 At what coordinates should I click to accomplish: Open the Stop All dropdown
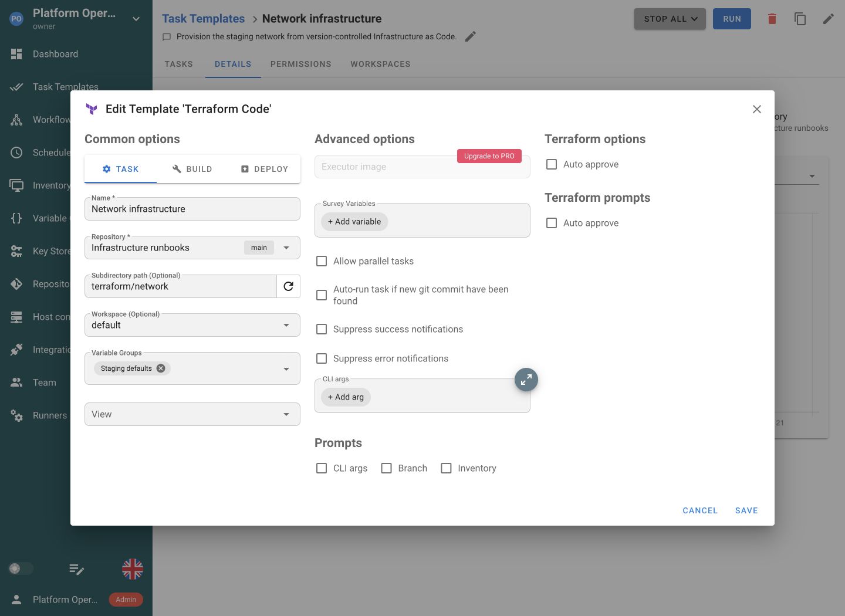670,19
